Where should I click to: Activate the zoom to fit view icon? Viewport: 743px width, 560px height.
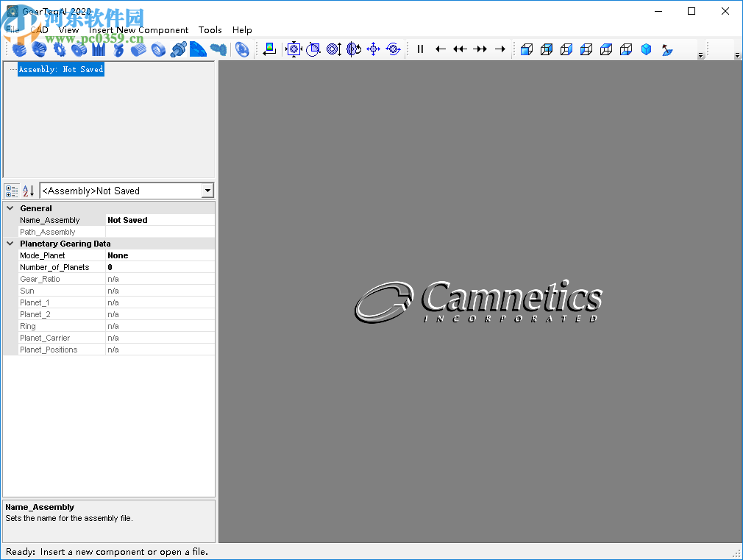pyautogui.click(x=293, y=49)
